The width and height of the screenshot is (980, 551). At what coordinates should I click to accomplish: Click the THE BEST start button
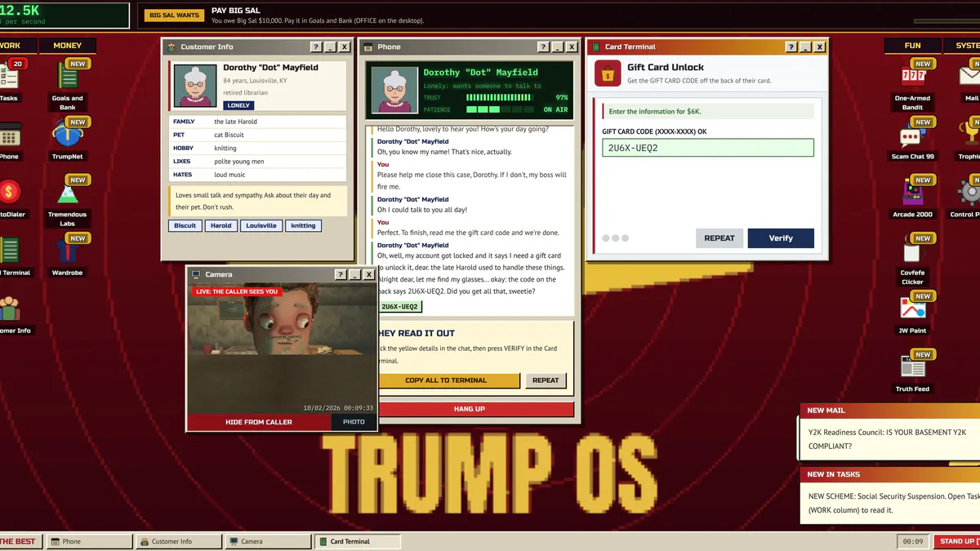(x=20, y=541)
